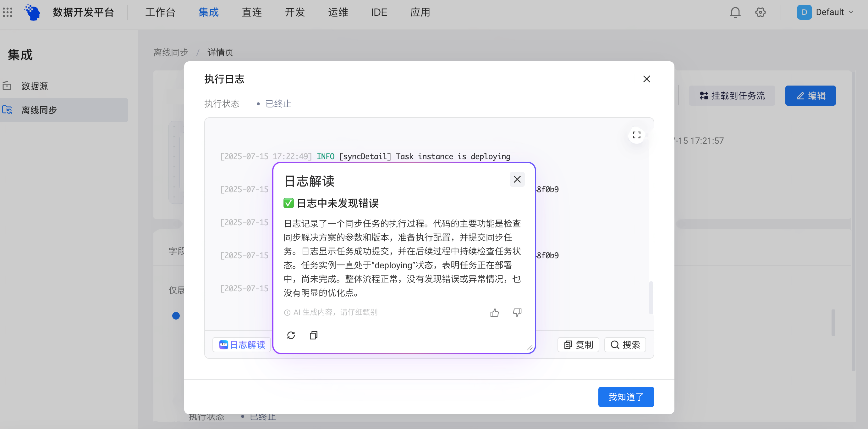868x429 pixels.
Task: Click the 日志解读 button
Action: click(242, 345)
